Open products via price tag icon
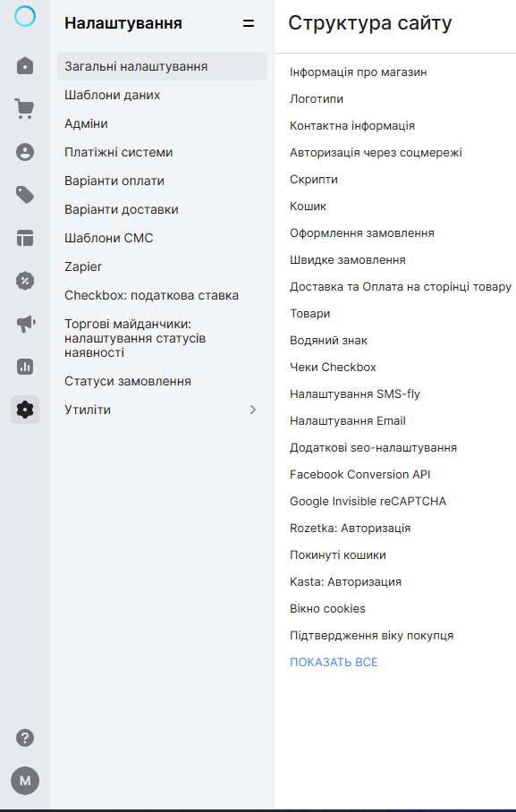 coord(25,195)
